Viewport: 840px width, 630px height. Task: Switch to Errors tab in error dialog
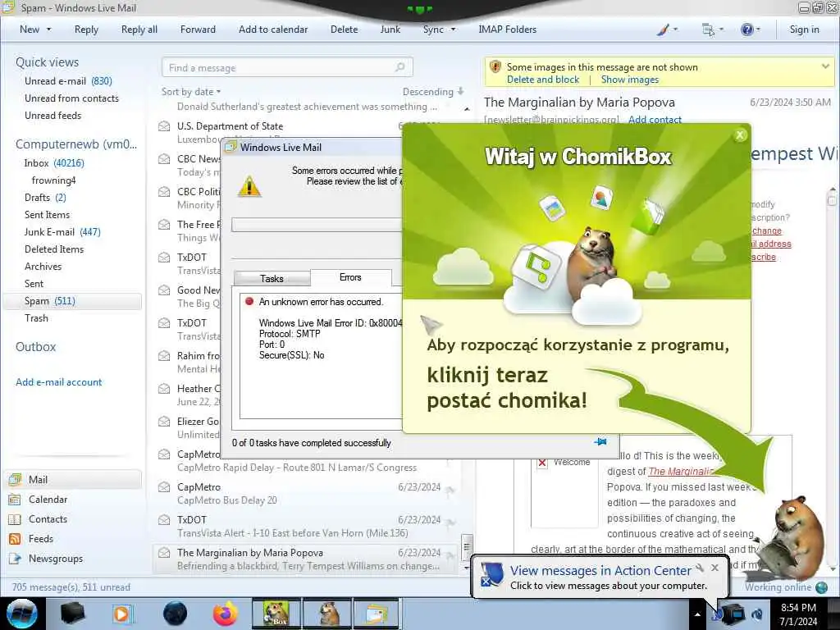coord(350,277)
